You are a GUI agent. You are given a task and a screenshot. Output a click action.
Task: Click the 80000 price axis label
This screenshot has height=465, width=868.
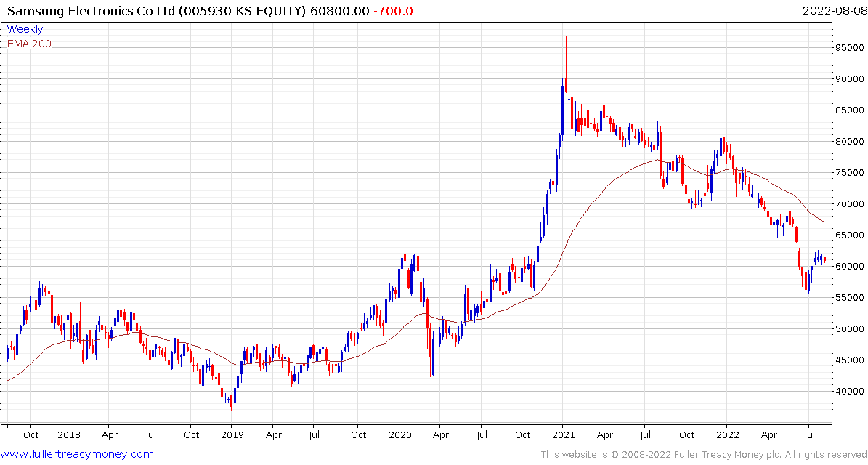(851, 141)
